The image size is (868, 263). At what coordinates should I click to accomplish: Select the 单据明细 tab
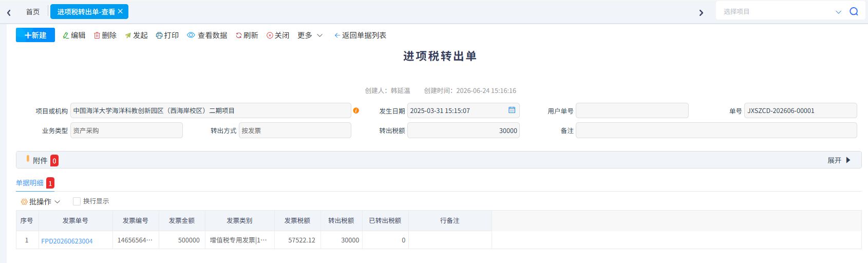[x=30, y=183]
